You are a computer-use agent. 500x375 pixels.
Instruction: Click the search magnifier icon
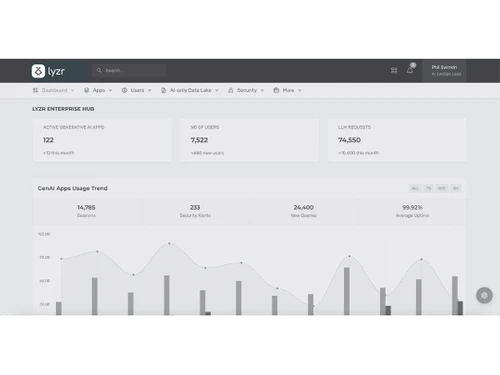pyautogui.click(x=99, y=70)
